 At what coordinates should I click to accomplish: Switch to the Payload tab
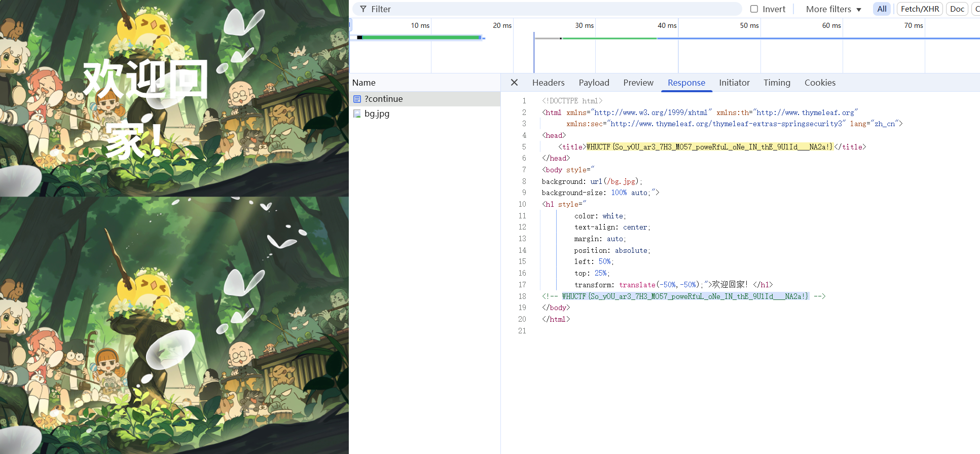pyautogui.click(x=594, y=83)
